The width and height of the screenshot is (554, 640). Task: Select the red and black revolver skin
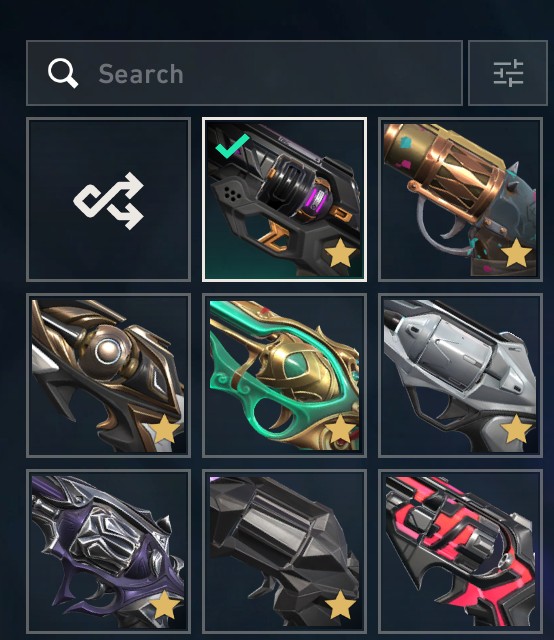[x=461, y=551]
